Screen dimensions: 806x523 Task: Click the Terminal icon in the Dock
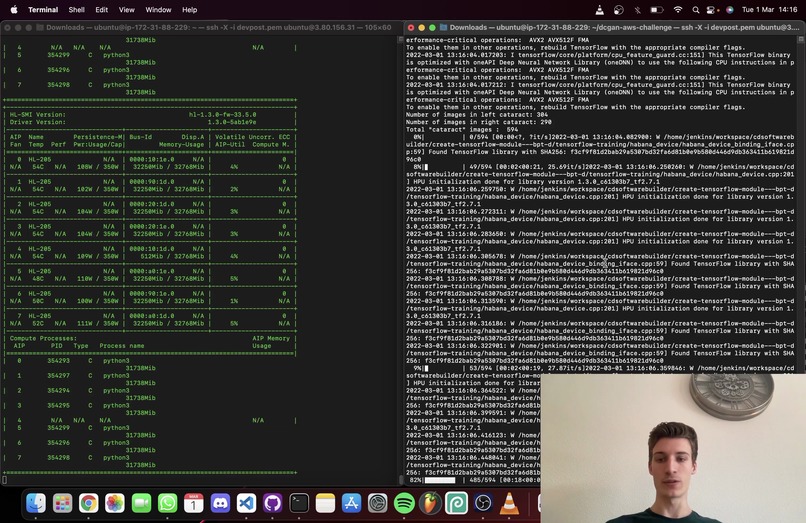pyautogui.click(x=299, y=503)
